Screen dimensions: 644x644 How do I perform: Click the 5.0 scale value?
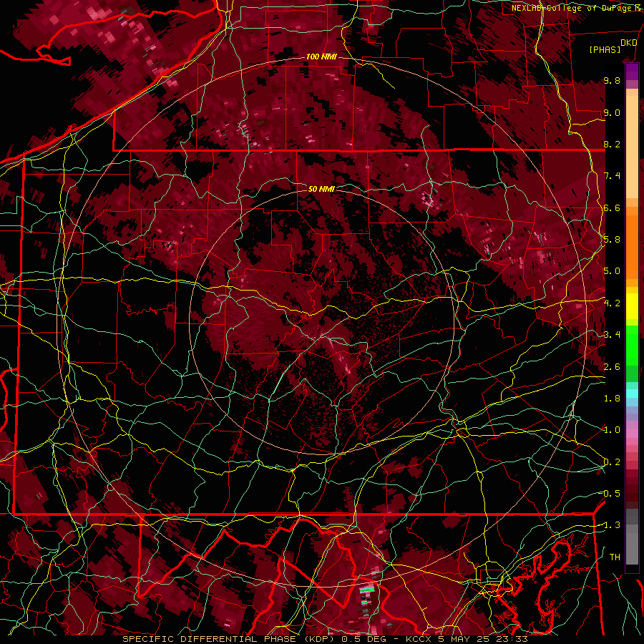tap(612, 271)
